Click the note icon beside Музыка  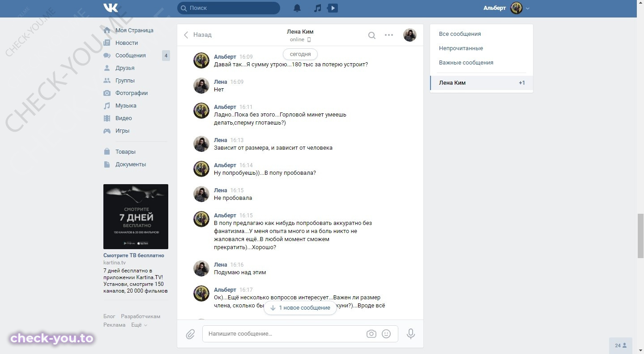click(x=107, y=106)
